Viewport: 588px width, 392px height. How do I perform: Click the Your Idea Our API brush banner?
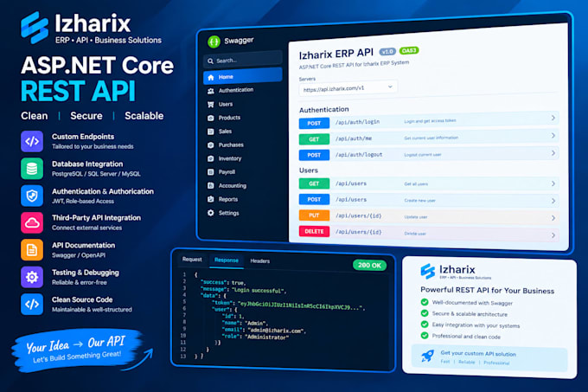[79, 350]
